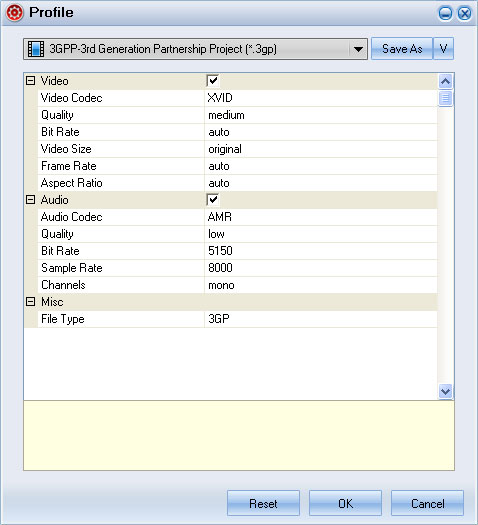
Task: Uncheck the Audio checkbox
Action: click(x=213, y=200)
